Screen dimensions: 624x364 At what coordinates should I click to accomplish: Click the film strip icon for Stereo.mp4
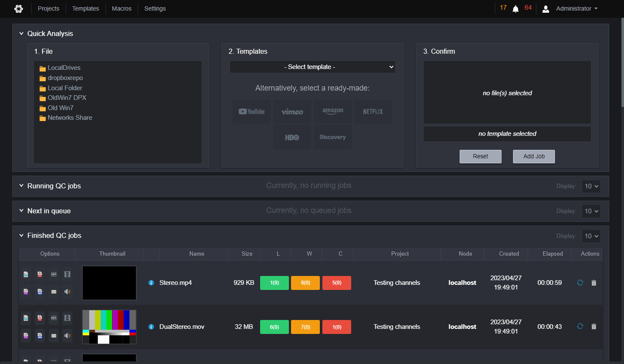[67, 274]
